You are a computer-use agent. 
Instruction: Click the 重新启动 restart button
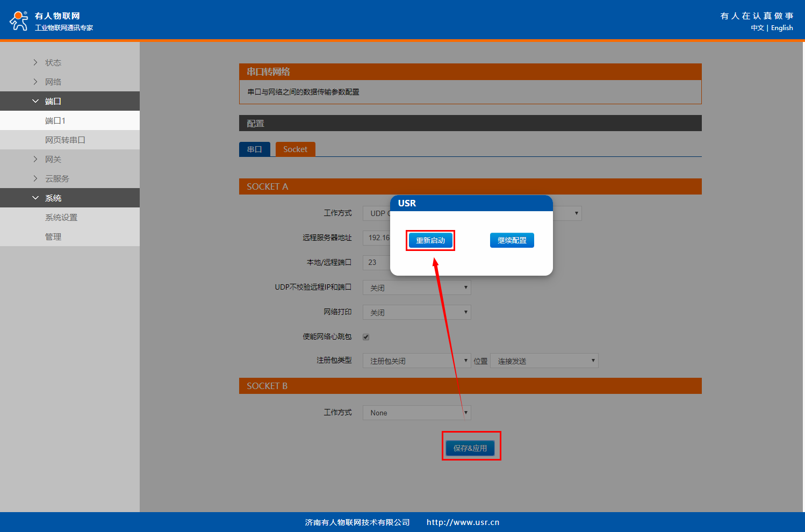pyautogui.click(x=430, y=240)
